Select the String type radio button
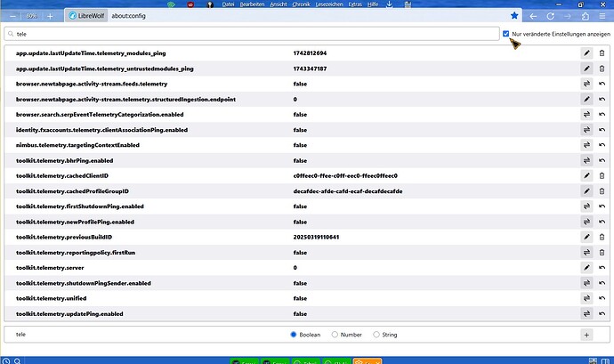 [376, 335]
